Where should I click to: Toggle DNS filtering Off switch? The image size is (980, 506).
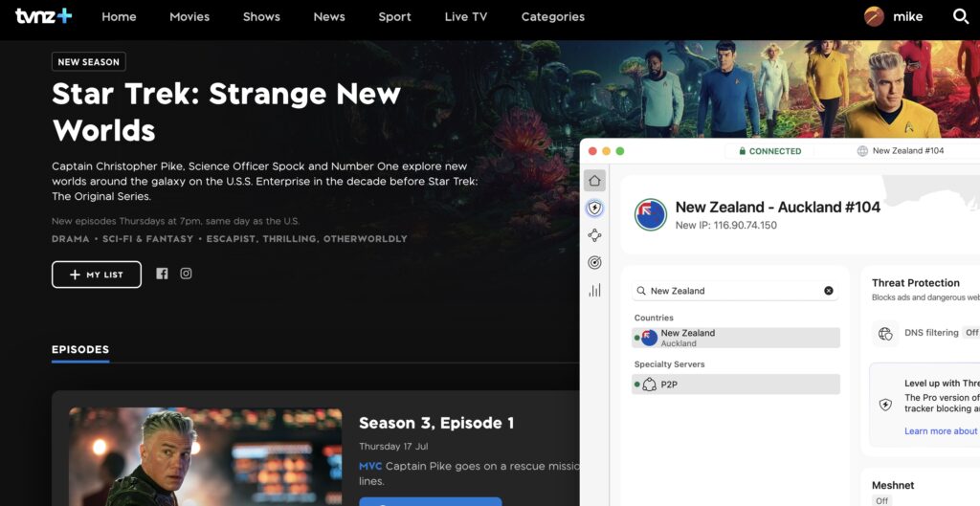coord(971,333)
